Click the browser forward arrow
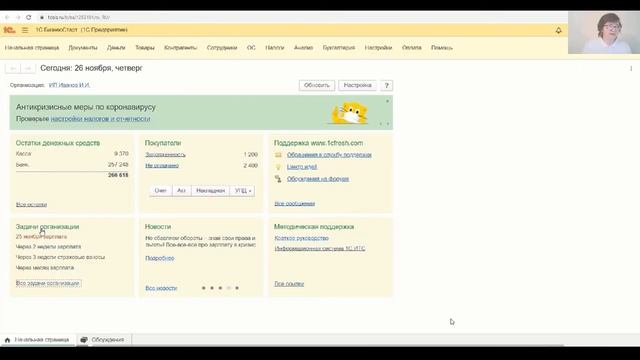 [x=18, y=17]
